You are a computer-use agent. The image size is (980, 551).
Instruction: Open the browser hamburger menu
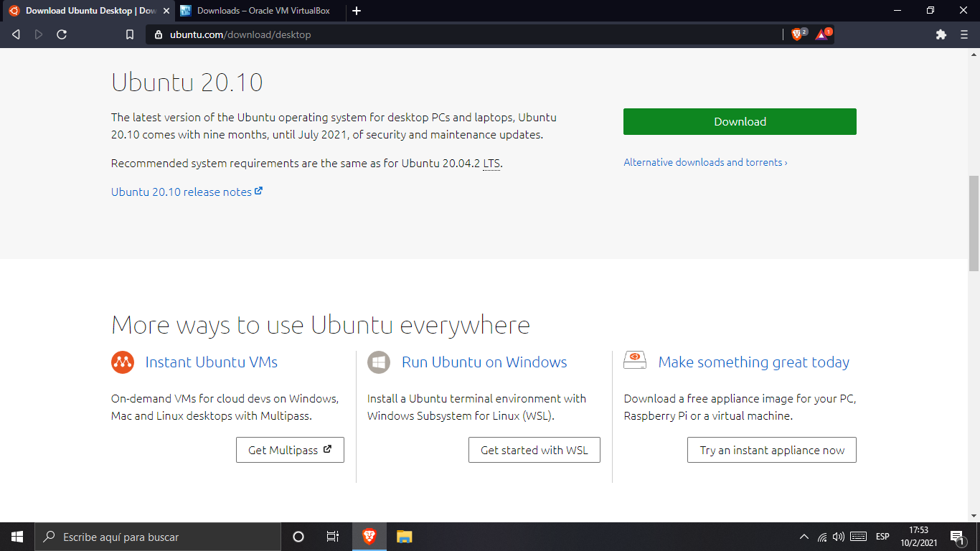point(964,34)
